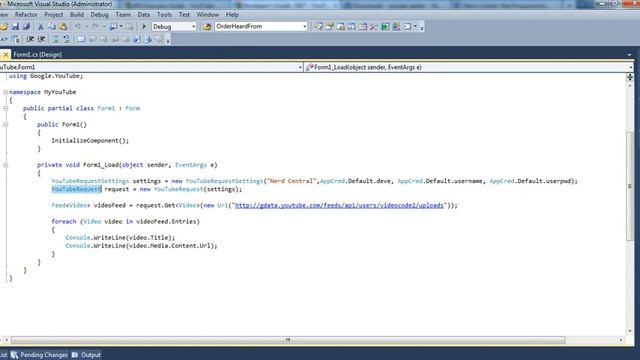Select the Form1.cs [Design] tab
The width and height of the screenshot is (640, 360).
37,55
